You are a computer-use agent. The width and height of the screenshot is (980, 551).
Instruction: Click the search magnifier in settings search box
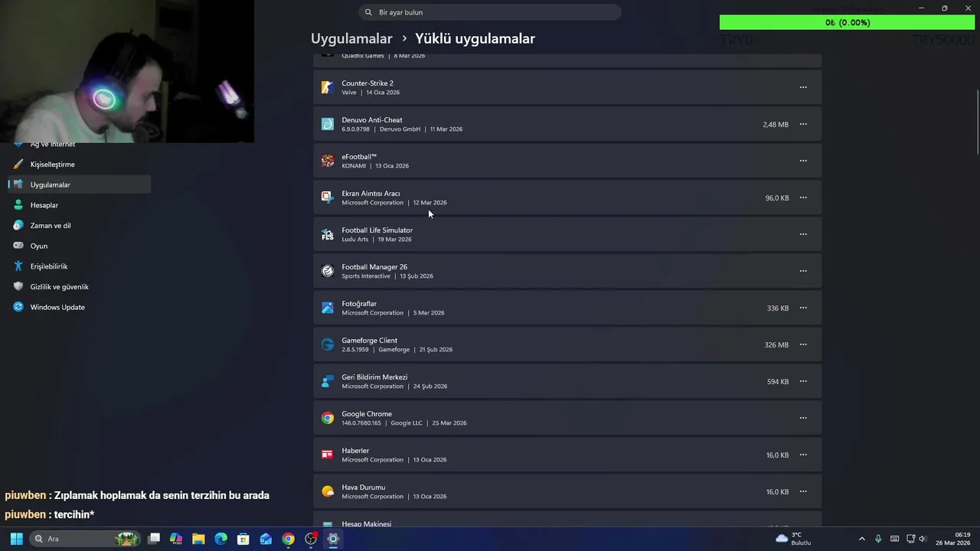(368, 12)
